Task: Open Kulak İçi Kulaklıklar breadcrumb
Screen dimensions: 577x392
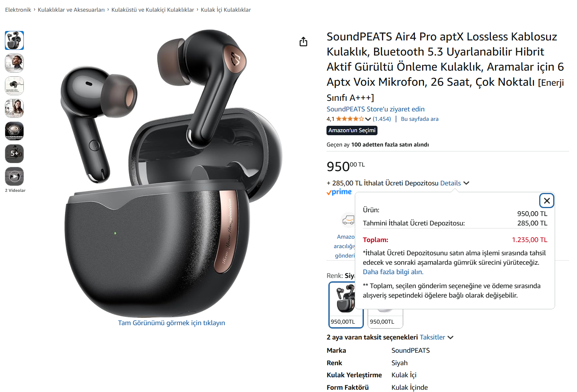Action: click(x=226, y=10)
